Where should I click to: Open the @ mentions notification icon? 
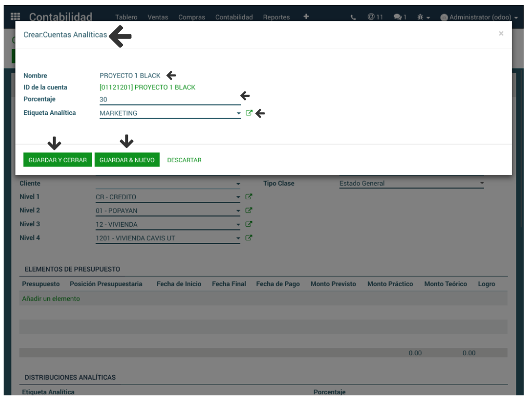pyautogui.click(x=374, y=17)
